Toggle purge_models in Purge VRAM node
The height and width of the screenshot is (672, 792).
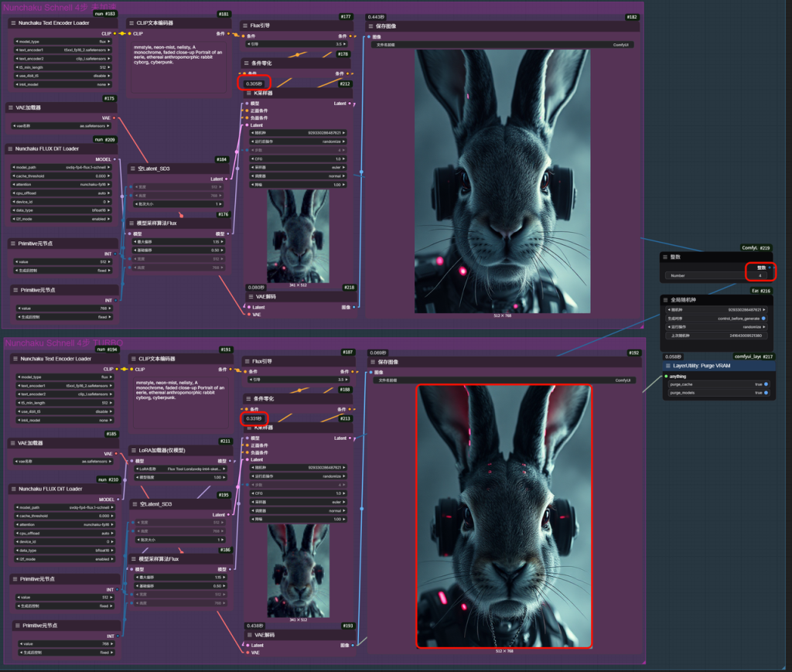tap(764, 393)
